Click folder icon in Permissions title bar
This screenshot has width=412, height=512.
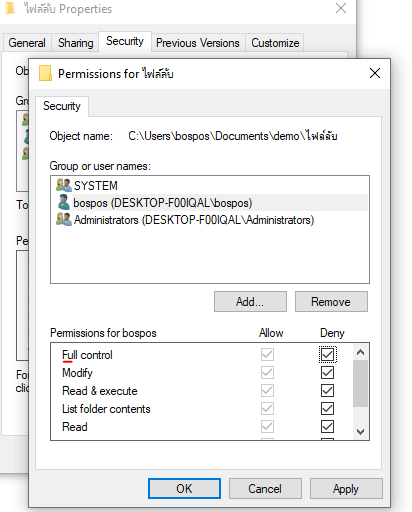coord(45,73)
